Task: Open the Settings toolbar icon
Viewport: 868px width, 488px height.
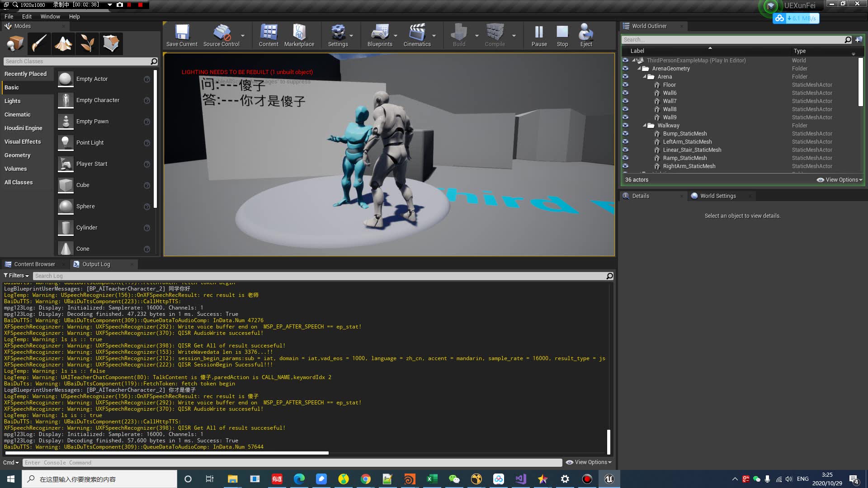Action: tap(338, 35)
